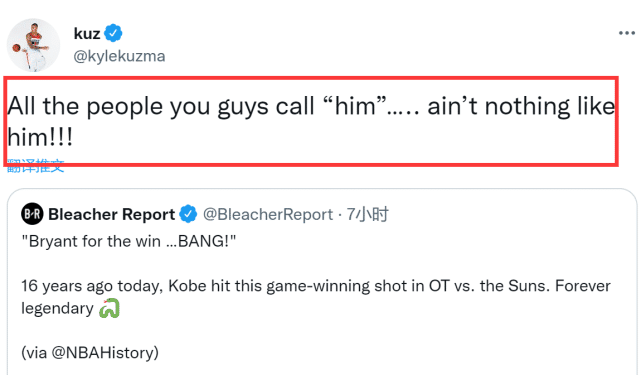The height and width of the screenshot is (375, 641).
Task: Click the snake emoji in quoted tweet
Action: click(x=109, y=308)
